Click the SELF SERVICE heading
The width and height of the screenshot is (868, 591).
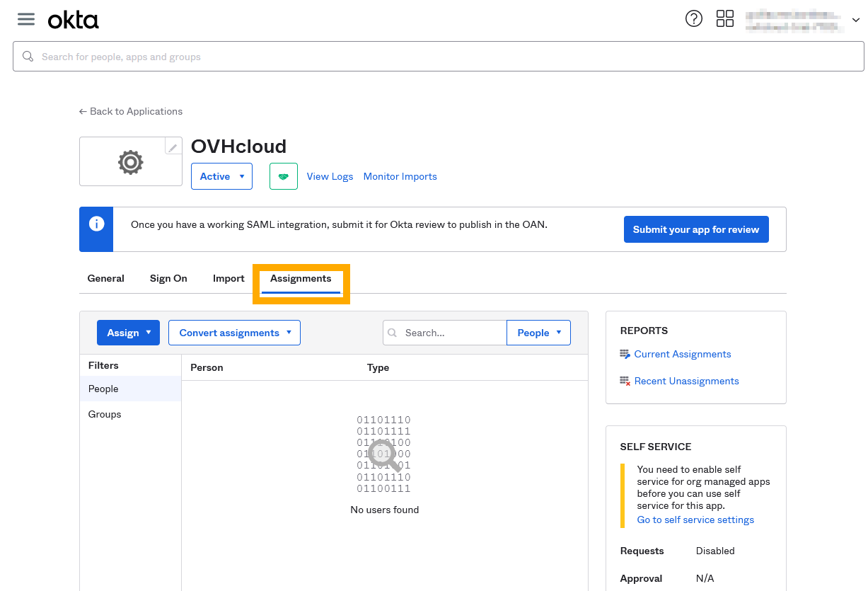pos(656,447)
